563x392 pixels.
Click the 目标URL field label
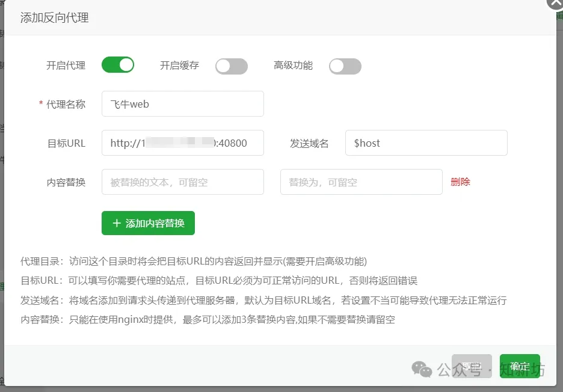click(x=66, y=143)
